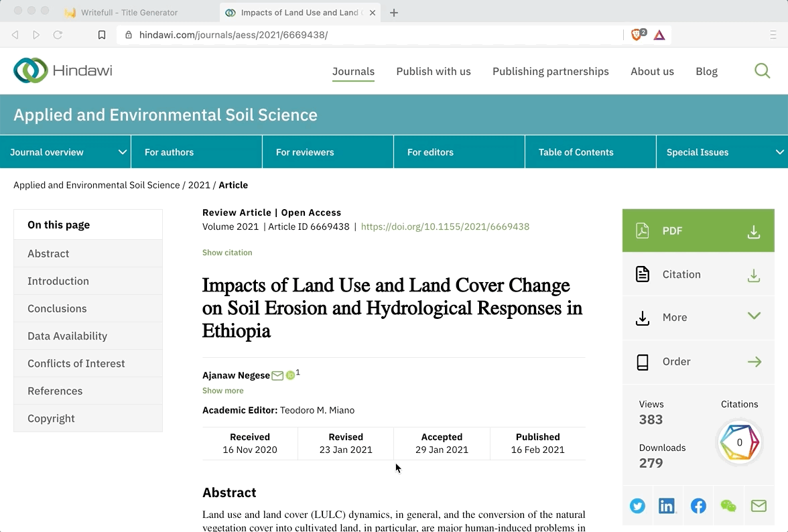
Task: Open Ajanaw Negese's ORCID icon
Action: click(x=290, y=375)
